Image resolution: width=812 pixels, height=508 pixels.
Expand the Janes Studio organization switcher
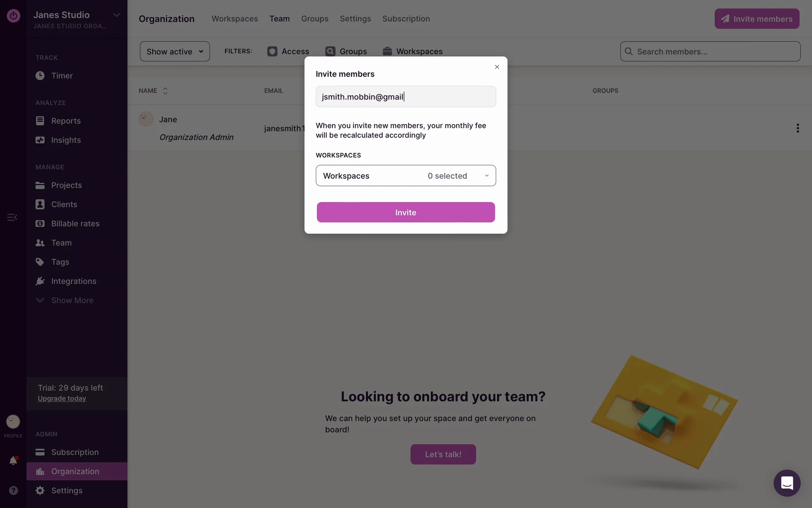pyautogui.click(x=117, y=15)
